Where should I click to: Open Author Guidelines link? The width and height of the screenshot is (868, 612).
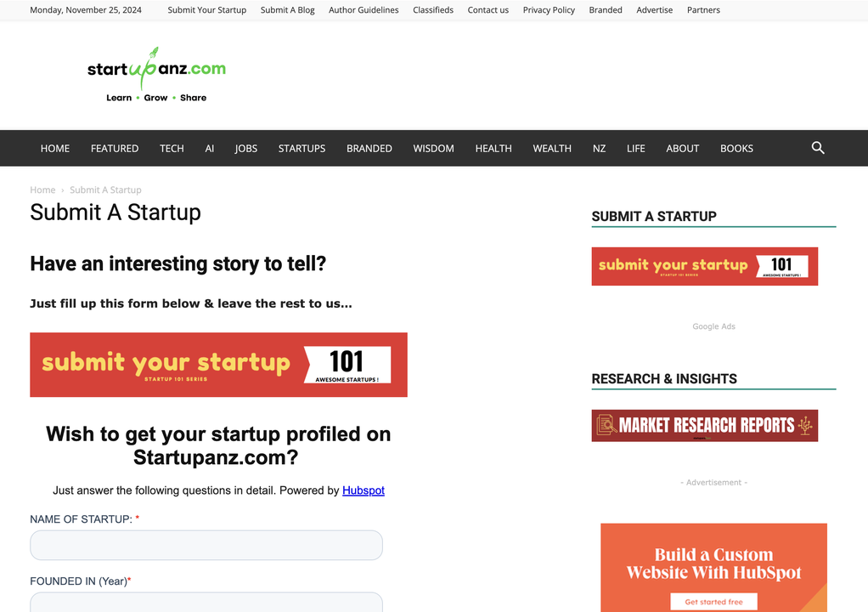[364, 10]
